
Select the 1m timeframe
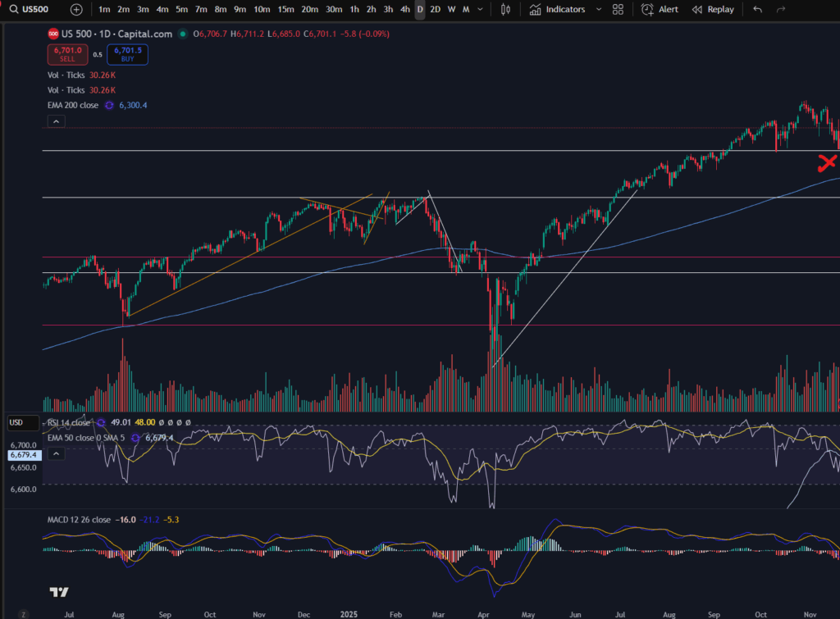click(x=104, y=9)
